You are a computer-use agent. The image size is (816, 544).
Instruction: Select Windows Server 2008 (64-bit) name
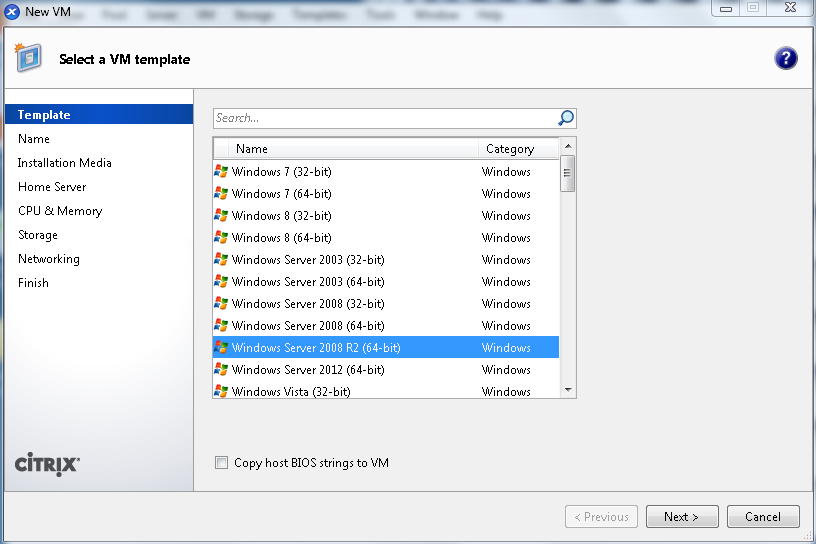[x=308, y=325]
